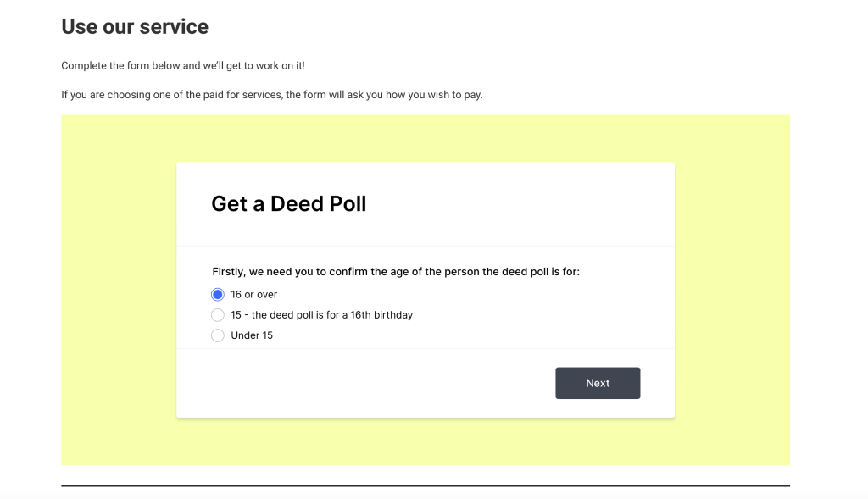The width and height of the screenshot is (868, 499).
Task: Click the yellow background left of the form
Action: tap(119, 290)
